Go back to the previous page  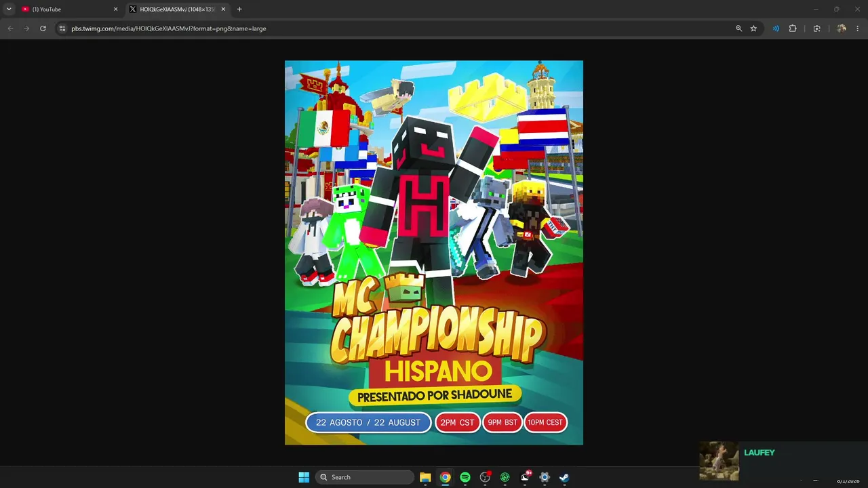[10, 28]
